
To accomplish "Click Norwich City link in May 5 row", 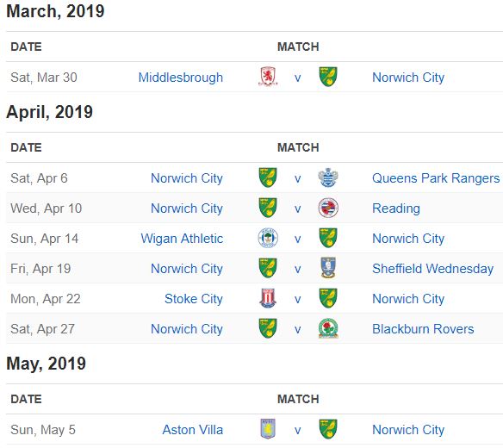I will (408, 430).
